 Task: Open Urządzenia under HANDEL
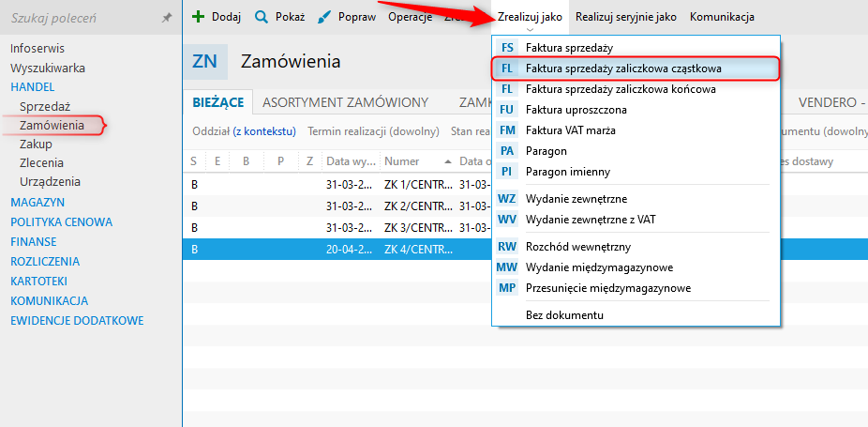point(50,182)
